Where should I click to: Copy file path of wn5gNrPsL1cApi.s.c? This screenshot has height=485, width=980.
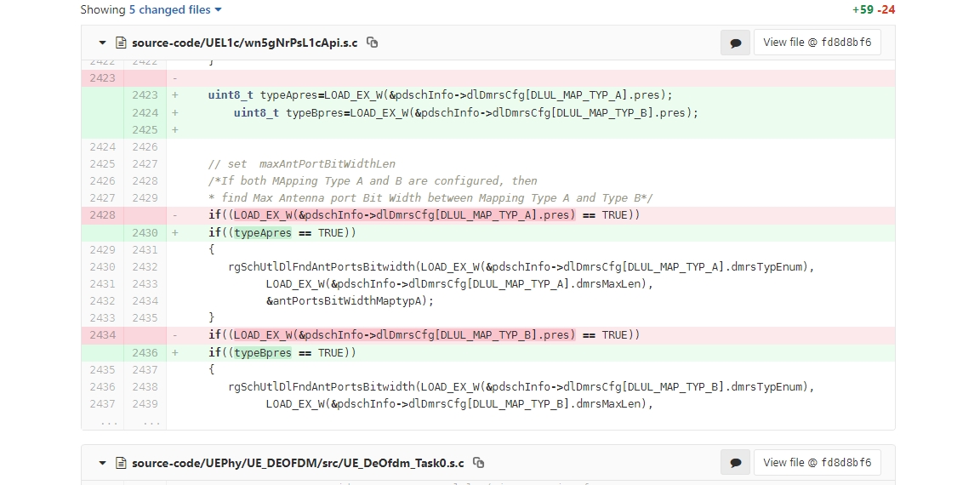(x=373, y=43)
